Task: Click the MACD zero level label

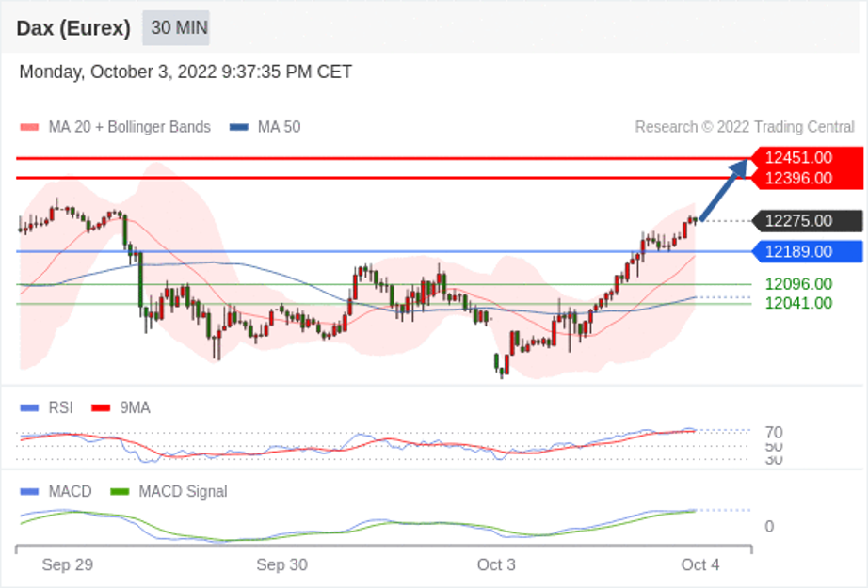Action: coord(769,527)
